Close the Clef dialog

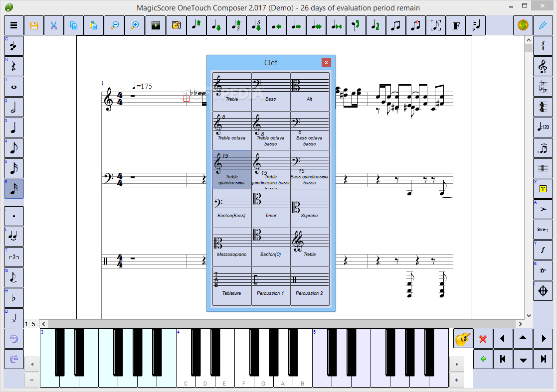click(326, 62)
